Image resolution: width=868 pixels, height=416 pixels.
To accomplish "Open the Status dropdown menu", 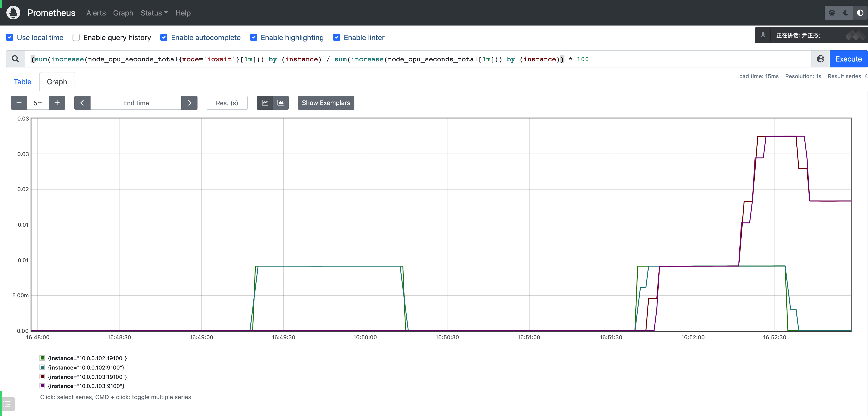I will (154, 13).
